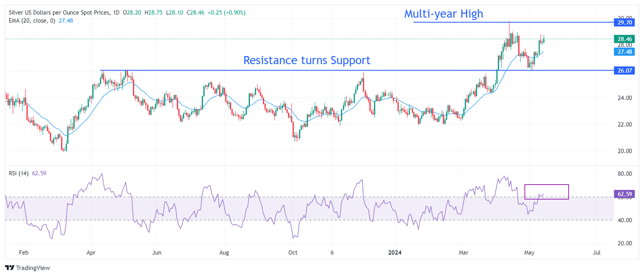Select the "Resistance turns Support" text annotation
The height and width of the screenshot is (276, 644).
[306, 60]
